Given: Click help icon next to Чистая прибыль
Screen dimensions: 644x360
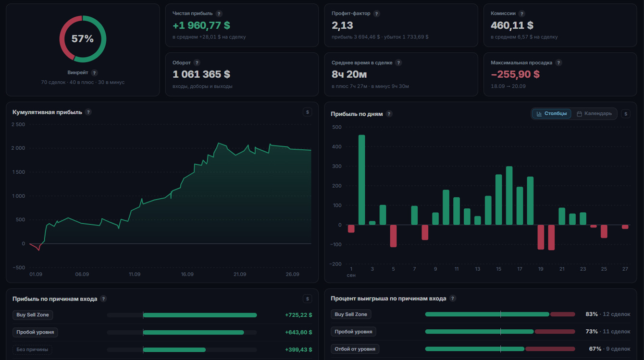Looking at the screenshot, I should click(219, 14).
